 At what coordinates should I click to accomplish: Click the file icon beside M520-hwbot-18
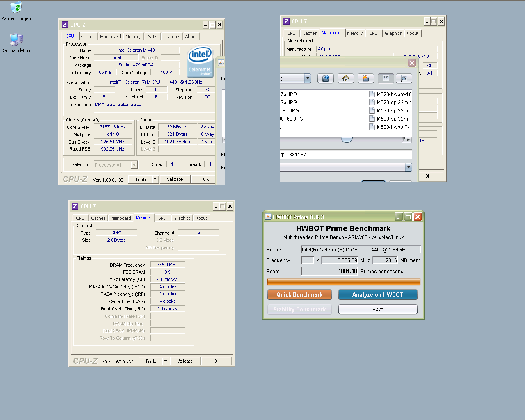372,94
